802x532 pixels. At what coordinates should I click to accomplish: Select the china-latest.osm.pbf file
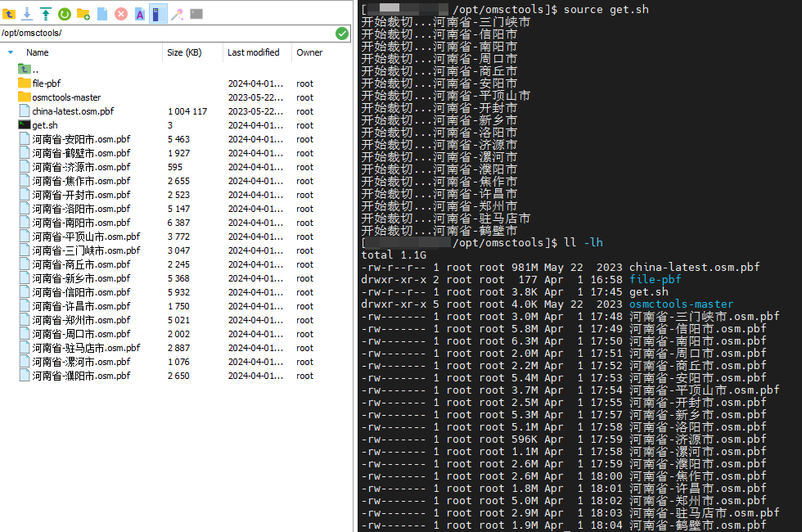73,111
